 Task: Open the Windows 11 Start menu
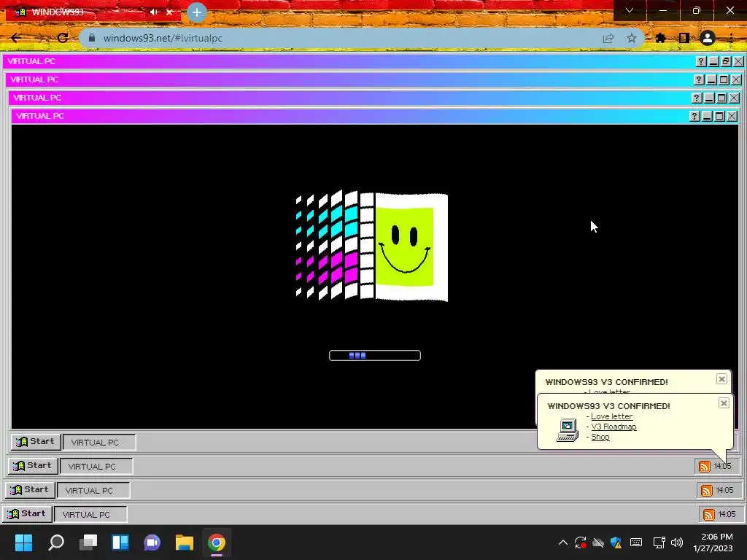tap(24, 542)
